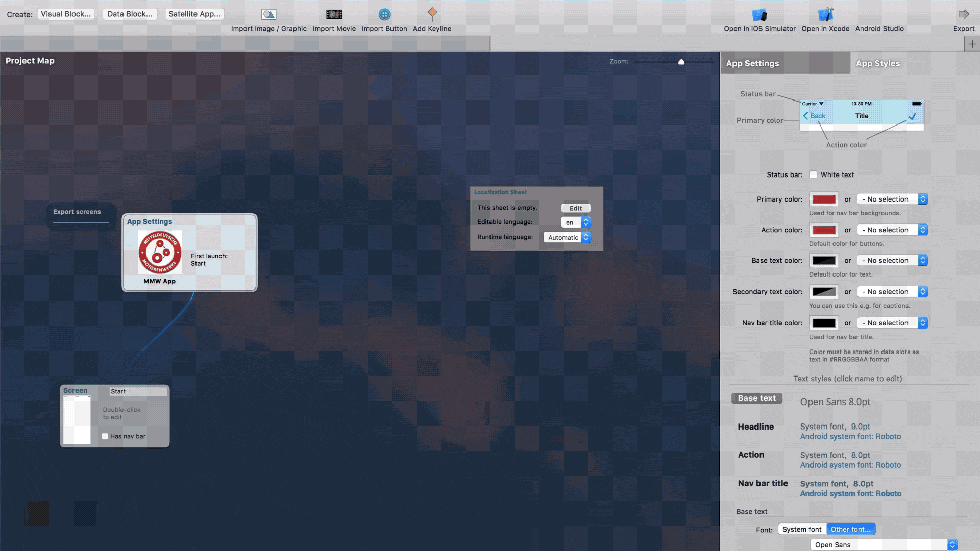Viewport: 980px width, 551px height.
Task: Click Other font button in Base text
Action: coord(851,529)
